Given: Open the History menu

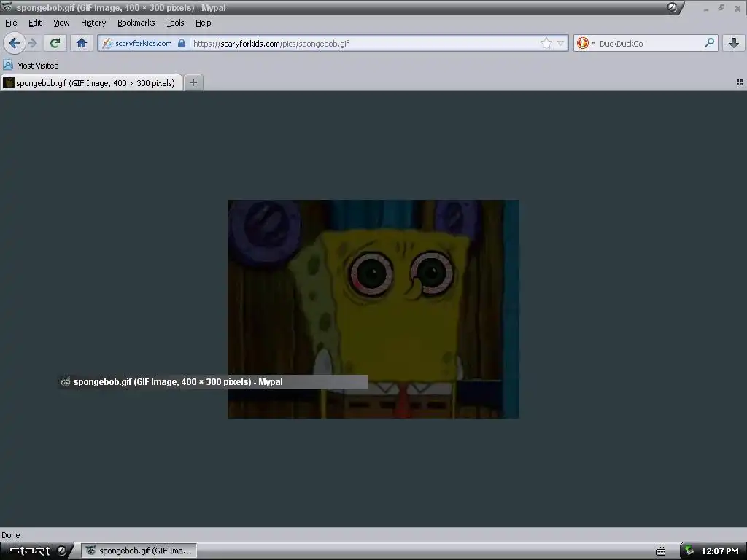Looking at the screenshot, I should (x=93, y=23).
